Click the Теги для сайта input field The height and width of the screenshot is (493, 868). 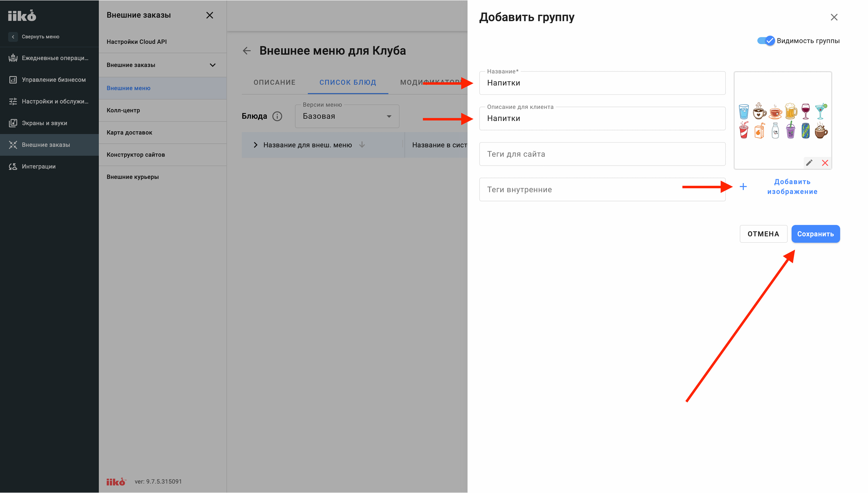[602, 154]
